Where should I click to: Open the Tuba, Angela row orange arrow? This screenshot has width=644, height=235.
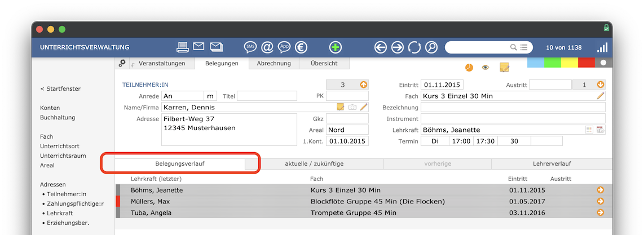(601, 212)
